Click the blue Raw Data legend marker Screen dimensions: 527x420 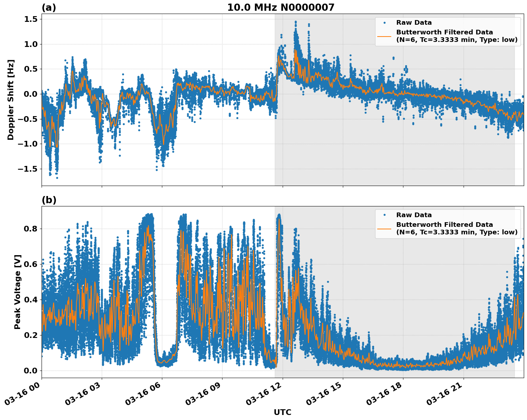384,22
